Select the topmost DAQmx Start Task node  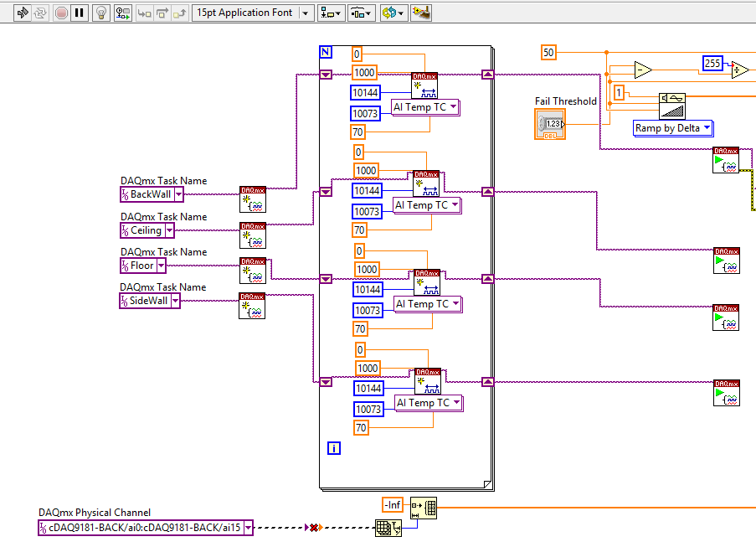point(726,160)
